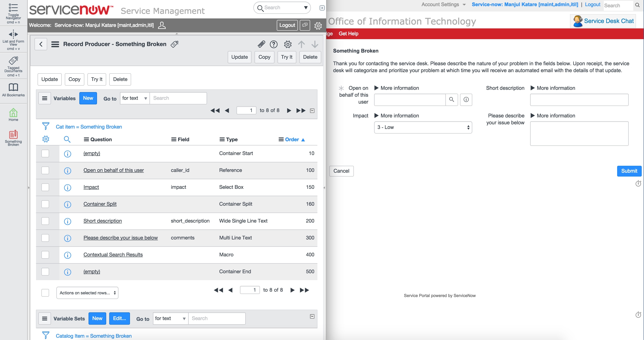Open Actions on selected rows dropdown

[87, 293]
